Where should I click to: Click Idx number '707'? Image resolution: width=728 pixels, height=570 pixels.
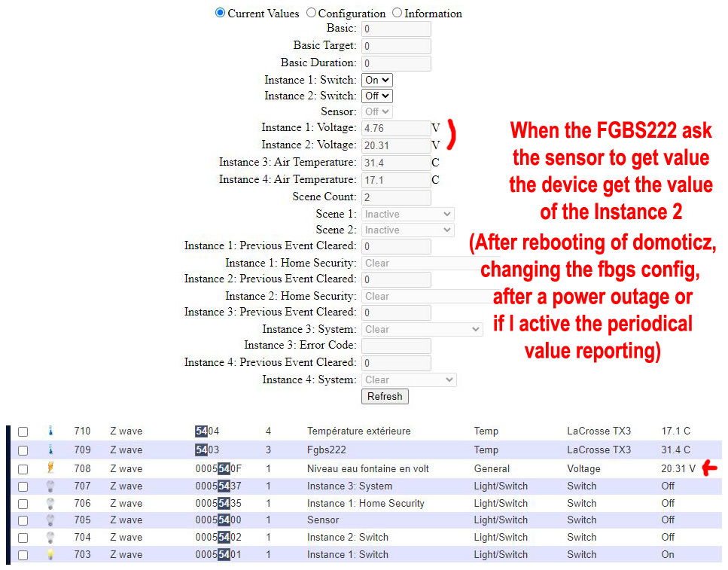pyautogui.click(x=82, y=486)
